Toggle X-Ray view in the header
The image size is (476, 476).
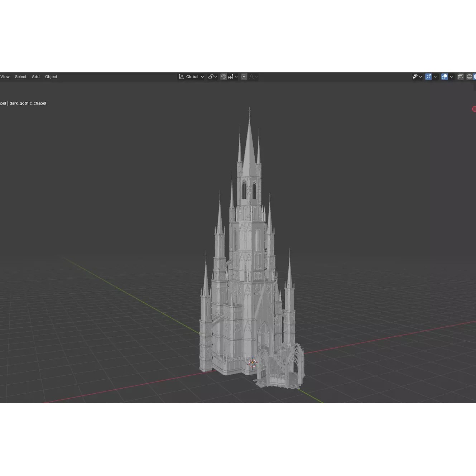click(461, 77)
